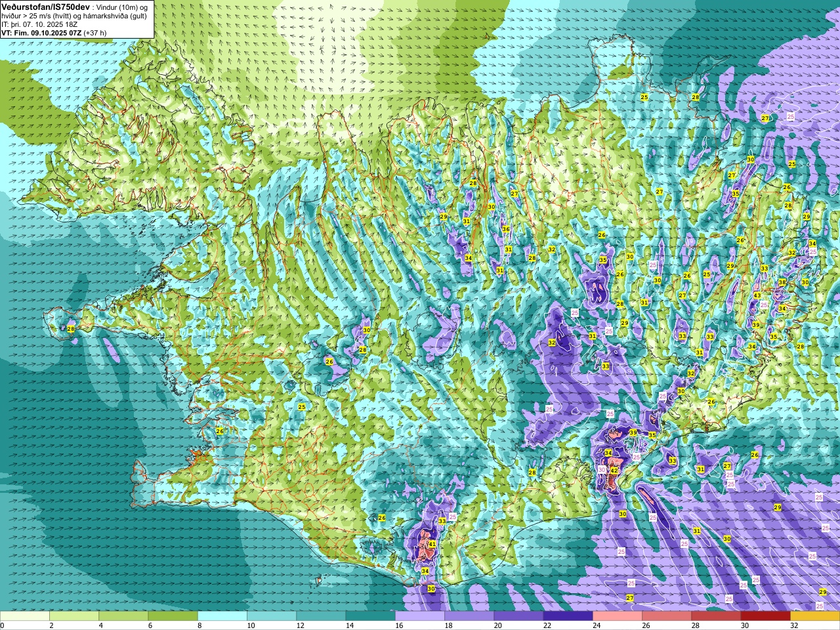Click the yellow '41' peak gust label
This screenshot has height=630, width=840.
432,544
